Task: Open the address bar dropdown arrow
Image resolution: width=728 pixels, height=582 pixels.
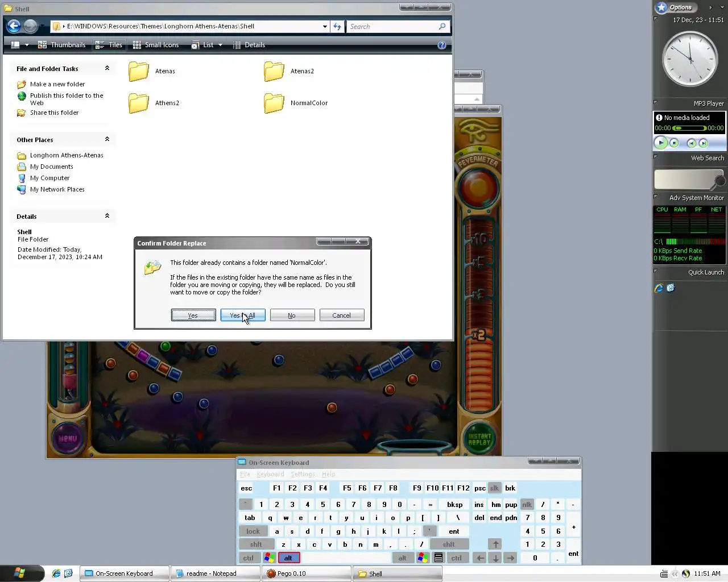Action: [325, 26]
